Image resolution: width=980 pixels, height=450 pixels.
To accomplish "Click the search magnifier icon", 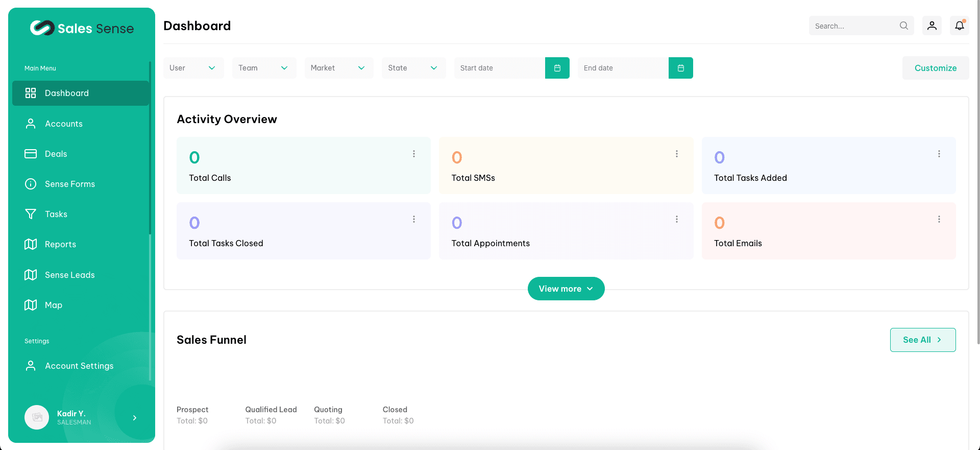I will (x=904, y=26).
